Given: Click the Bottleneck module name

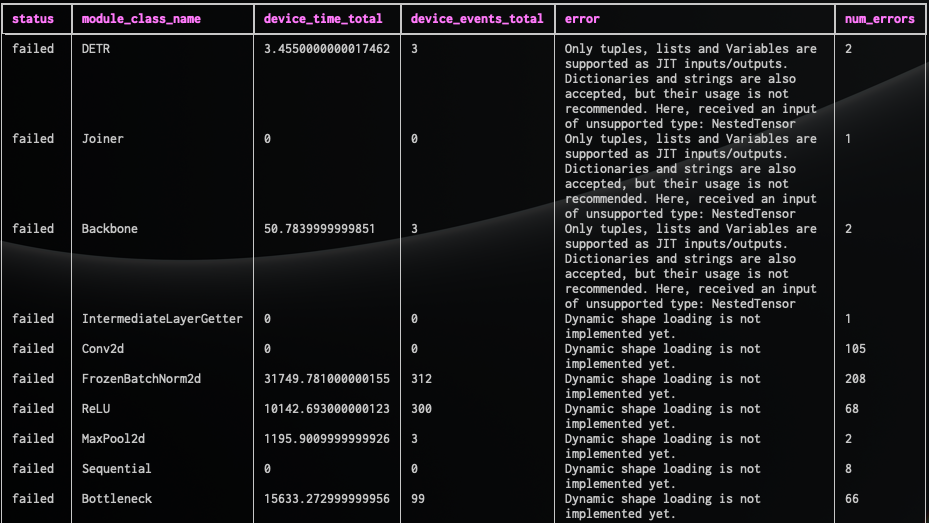Looking at the screenshot, I should (117, 499).
